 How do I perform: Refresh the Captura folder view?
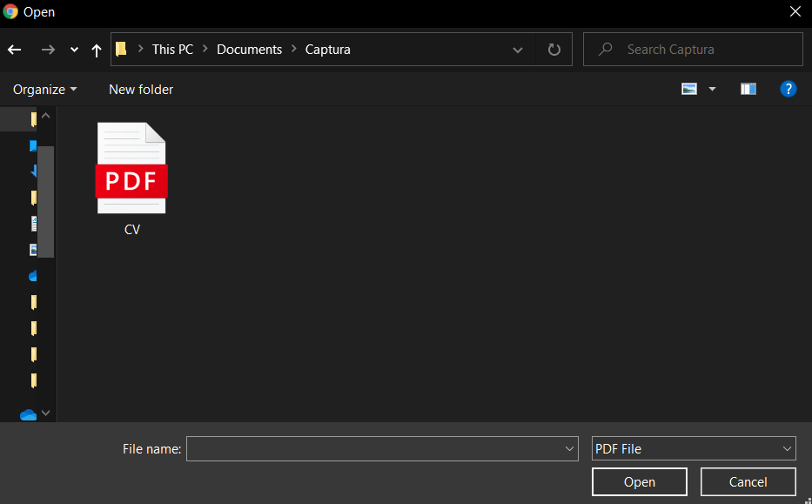pyautogui.click(x=554, y=50)
